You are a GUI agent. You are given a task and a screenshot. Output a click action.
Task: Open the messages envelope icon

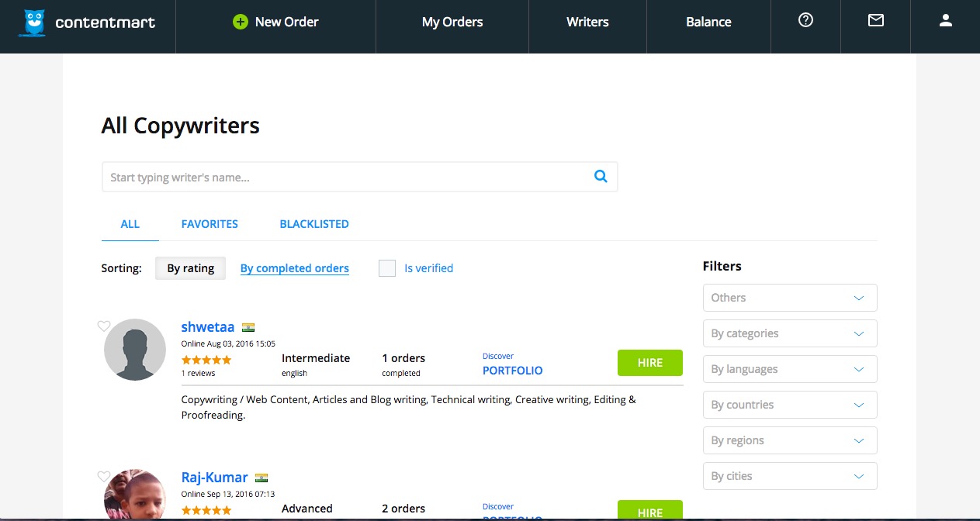[x=876, y=21]
